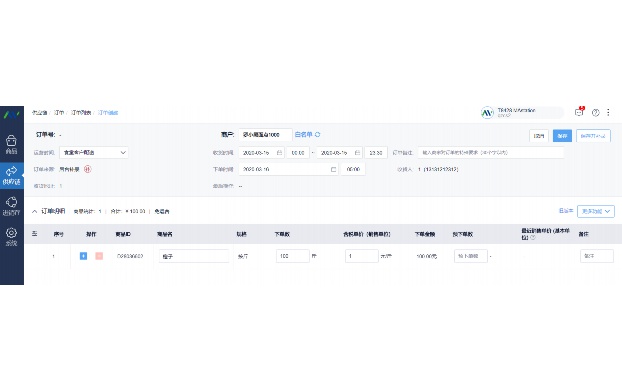Open the column settings icon in table header

(x=35, y=234)
